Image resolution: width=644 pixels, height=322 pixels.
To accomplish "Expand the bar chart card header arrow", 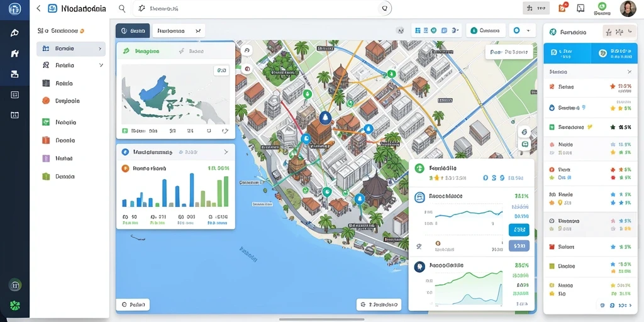I will click(226, 152).
